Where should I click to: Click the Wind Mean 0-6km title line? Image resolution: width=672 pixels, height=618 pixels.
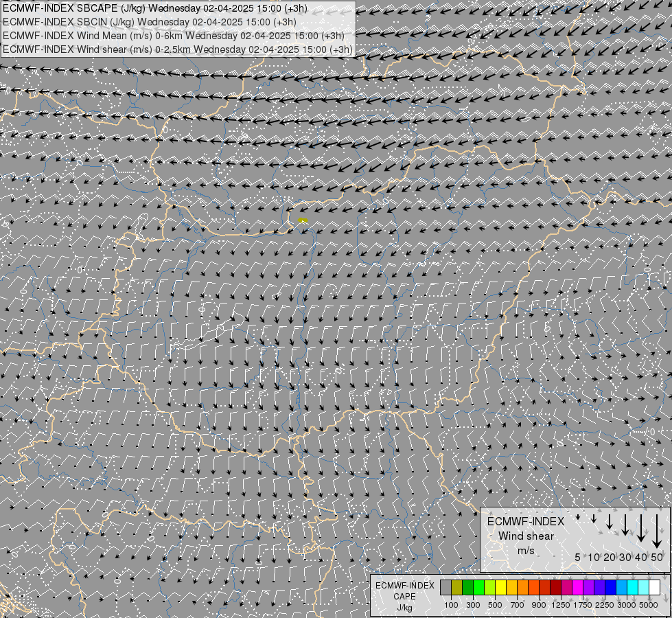(x=173, y=36)
